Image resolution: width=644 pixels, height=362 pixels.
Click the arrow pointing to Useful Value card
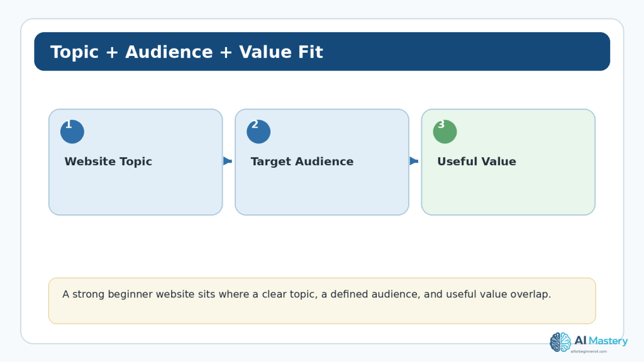(x=414, y=161)
